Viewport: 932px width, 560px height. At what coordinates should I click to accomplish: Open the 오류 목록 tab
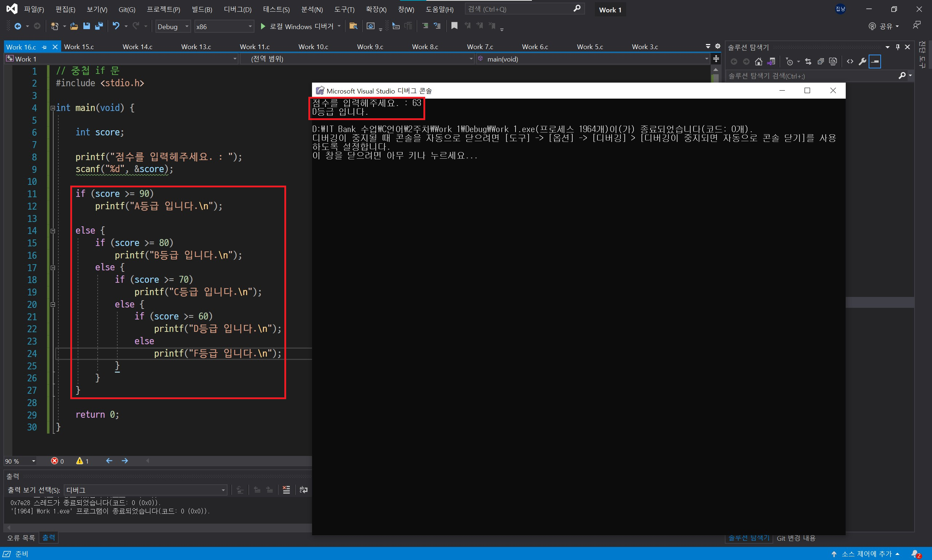click(21, 538)
